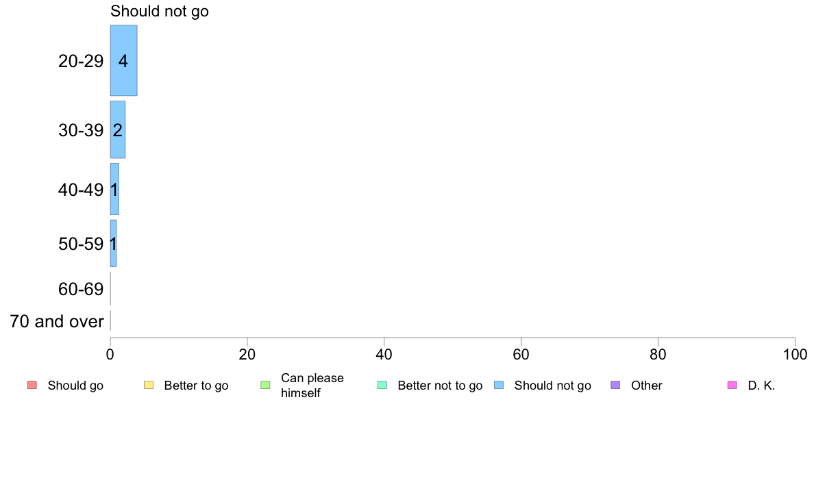Select the 40-49 bar showing 1

pyautogui.click(x=114, y=189)
